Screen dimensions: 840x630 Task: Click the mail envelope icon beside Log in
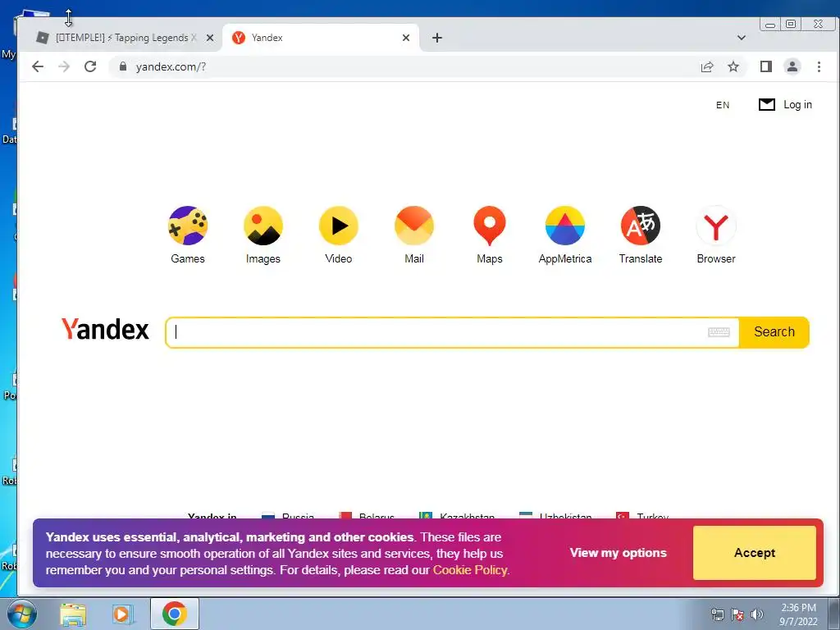click(x=767, y=104)
